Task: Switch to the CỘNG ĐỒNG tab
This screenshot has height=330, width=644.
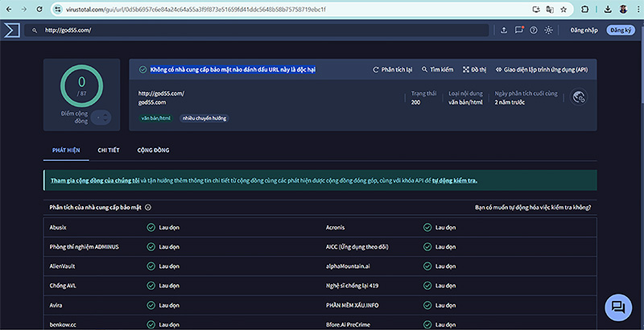Action: point(153,151)
